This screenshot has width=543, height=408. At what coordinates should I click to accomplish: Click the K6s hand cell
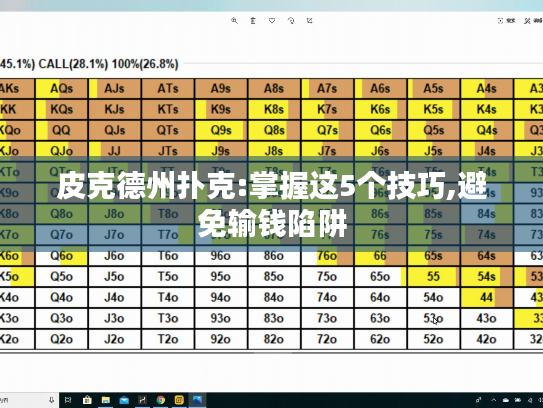click(x=381, y=109)
